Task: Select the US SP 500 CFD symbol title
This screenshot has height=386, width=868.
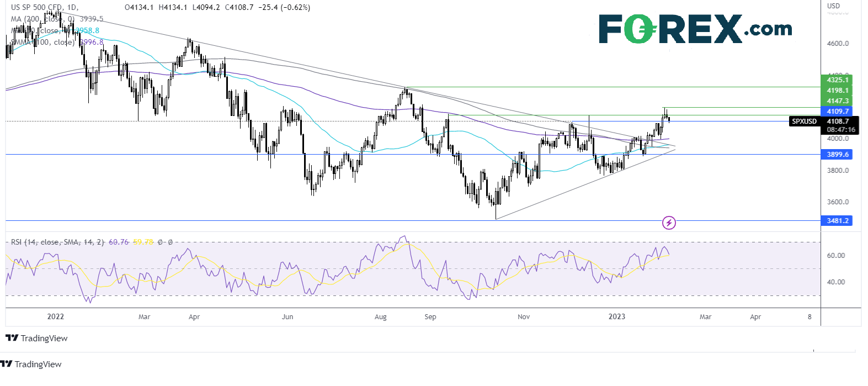Action: (36, 7)
